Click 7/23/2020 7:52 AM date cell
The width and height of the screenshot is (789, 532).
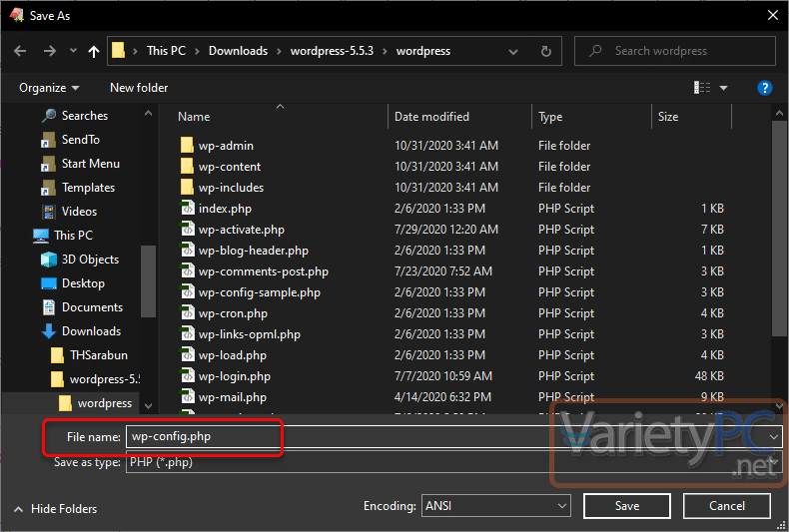click(x=443, y=271)
